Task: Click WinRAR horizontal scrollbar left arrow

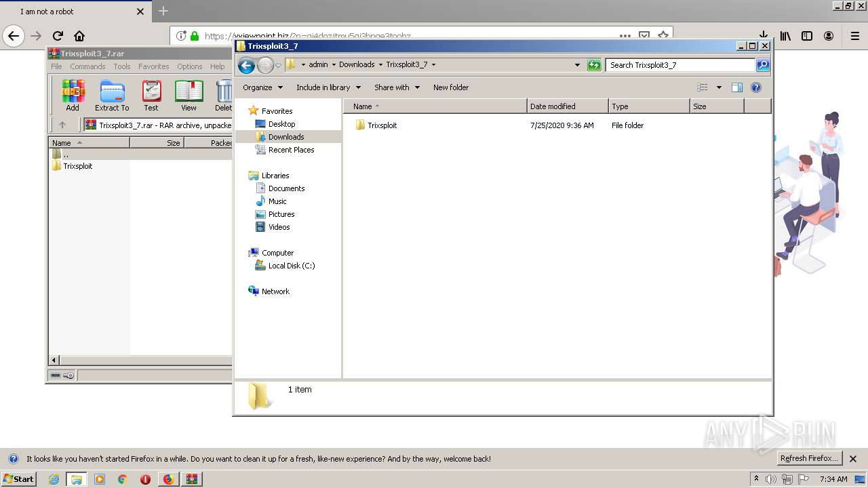Action: (x=54, y=360)
